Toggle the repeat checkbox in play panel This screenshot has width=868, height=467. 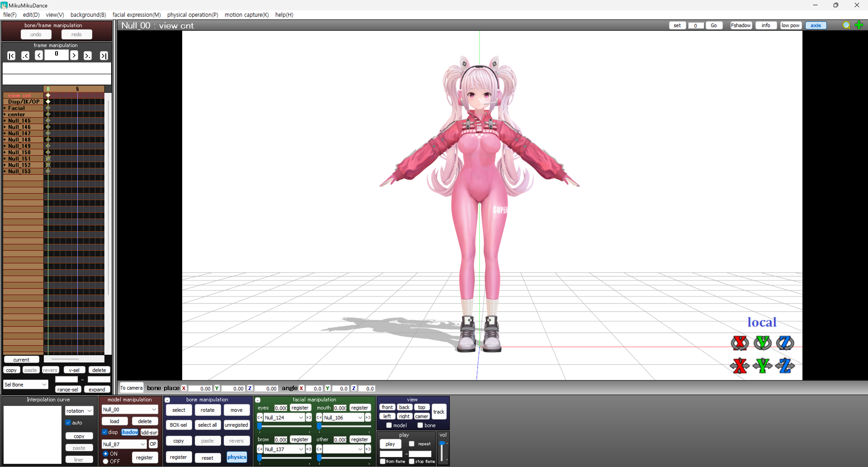411,444
